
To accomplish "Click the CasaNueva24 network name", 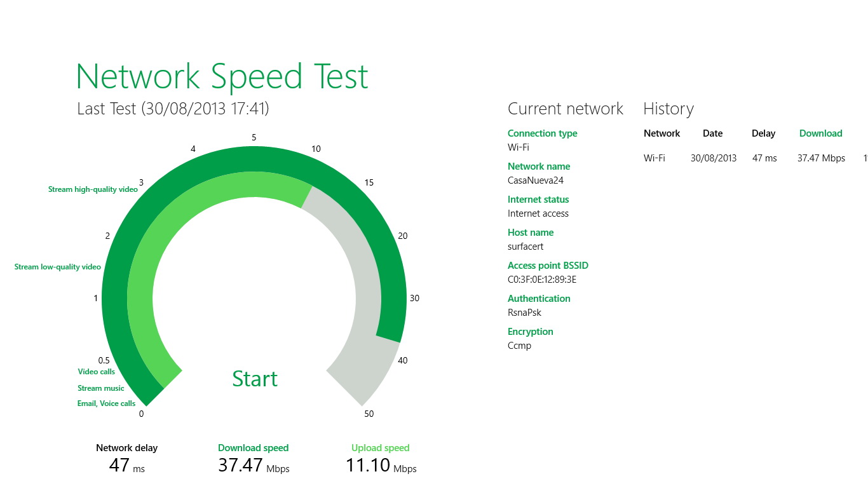I will [536, 180].
